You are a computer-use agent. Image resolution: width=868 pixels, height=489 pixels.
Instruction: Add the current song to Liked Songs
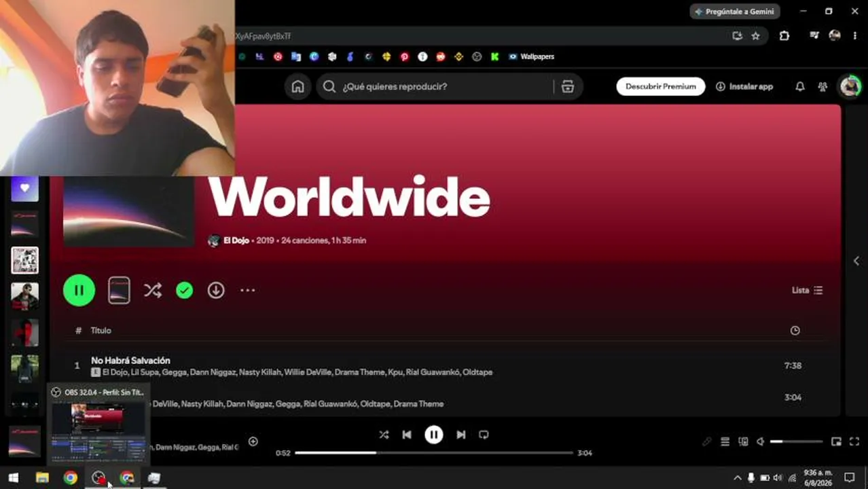point(253,441)
